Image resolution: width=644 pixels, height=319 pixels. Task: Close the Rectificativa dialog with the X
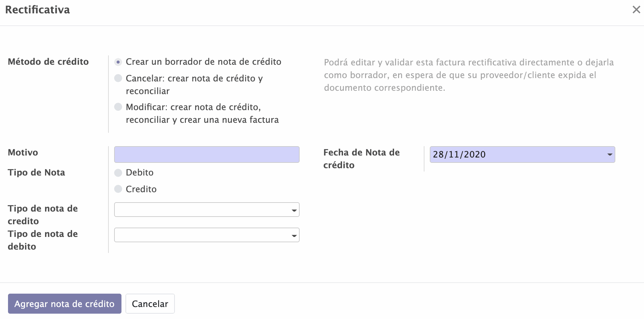[636, 10]
